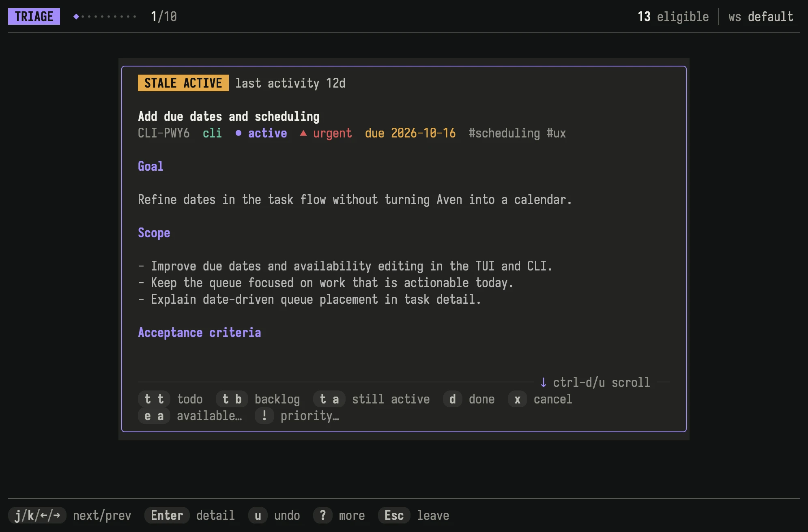Click the ws default workspace label

coord(761,17)
